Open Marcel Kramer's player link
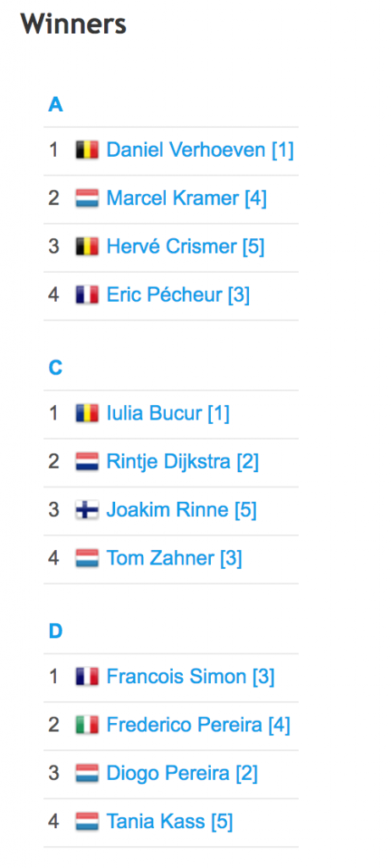This screenshot has height=868, width=392. point(187,198)
